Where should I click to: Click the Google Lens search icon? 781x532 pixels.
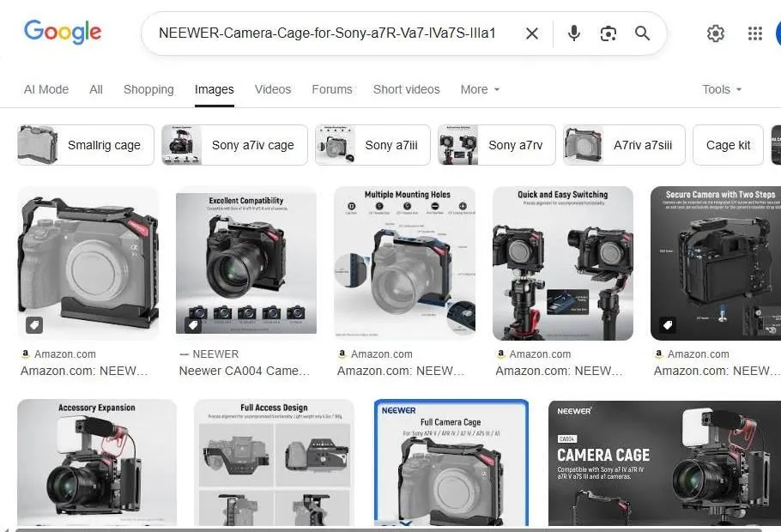pyautogui.click(x=608, y=33)
